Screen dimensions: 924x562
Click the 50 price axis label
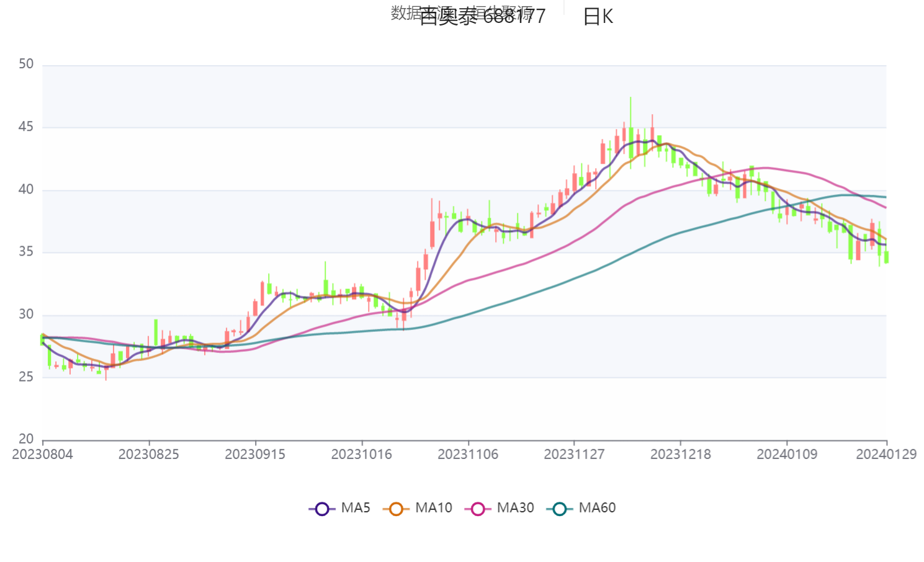(26, 65)
